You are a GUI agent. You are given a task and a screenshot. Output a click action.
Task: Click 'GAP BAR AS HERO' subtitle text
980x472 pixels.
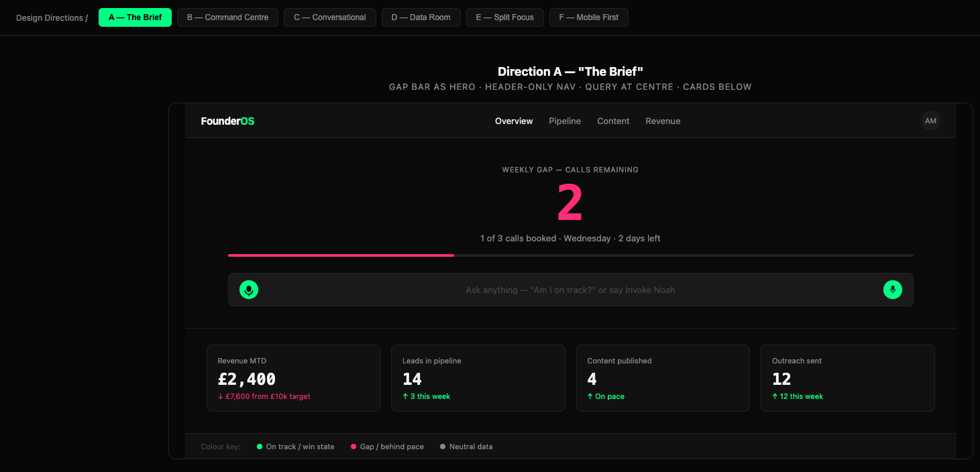[432, 87]
